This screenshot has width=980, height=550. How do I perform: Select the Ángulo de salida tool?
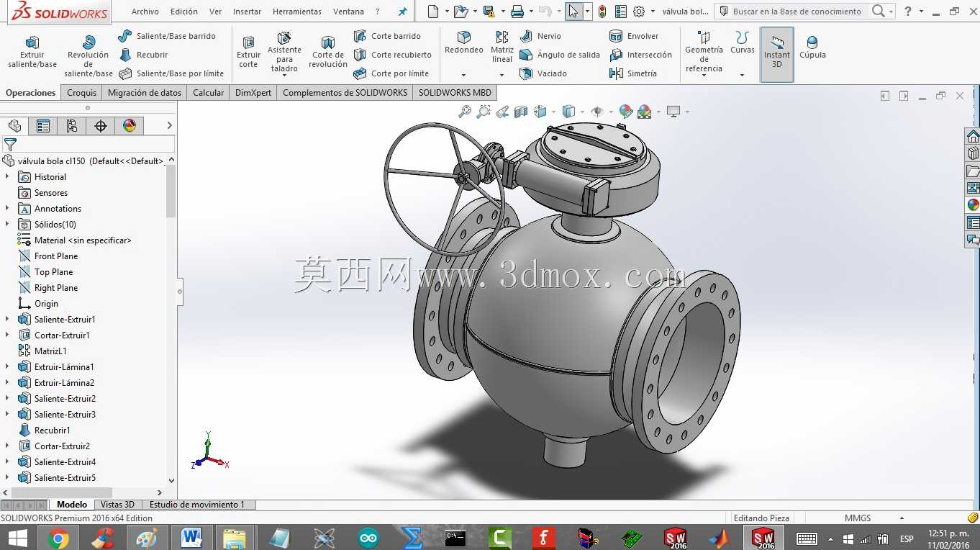(x=560, y=55)
